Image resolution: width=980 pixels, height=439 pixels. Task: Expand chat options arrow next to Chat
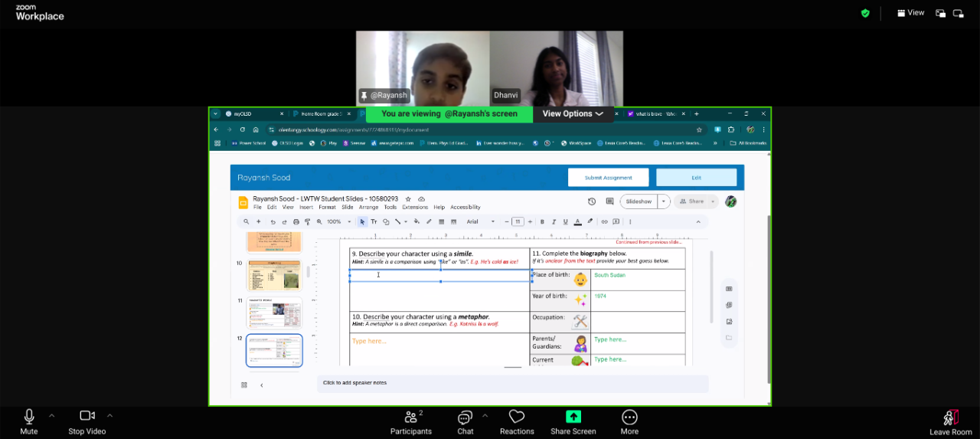pos(485,415)
